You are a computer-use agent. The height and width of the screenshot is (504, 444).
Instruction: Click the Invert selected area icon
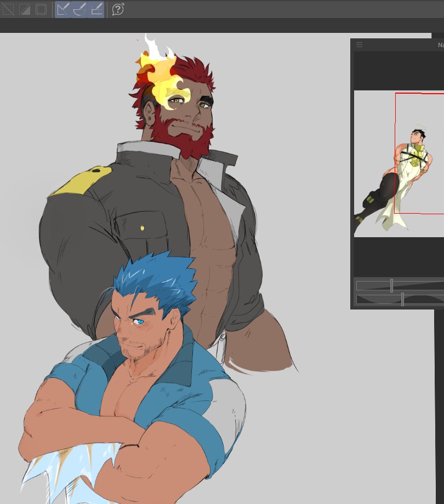[x=25, y=9]
